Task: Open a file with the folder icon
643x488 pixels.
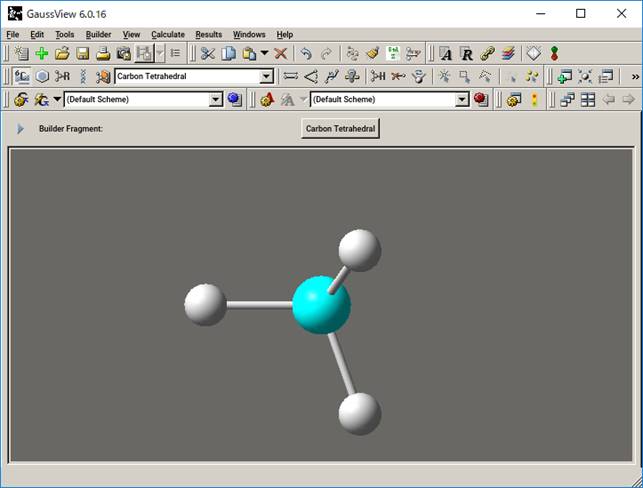Action: point(62,54)
